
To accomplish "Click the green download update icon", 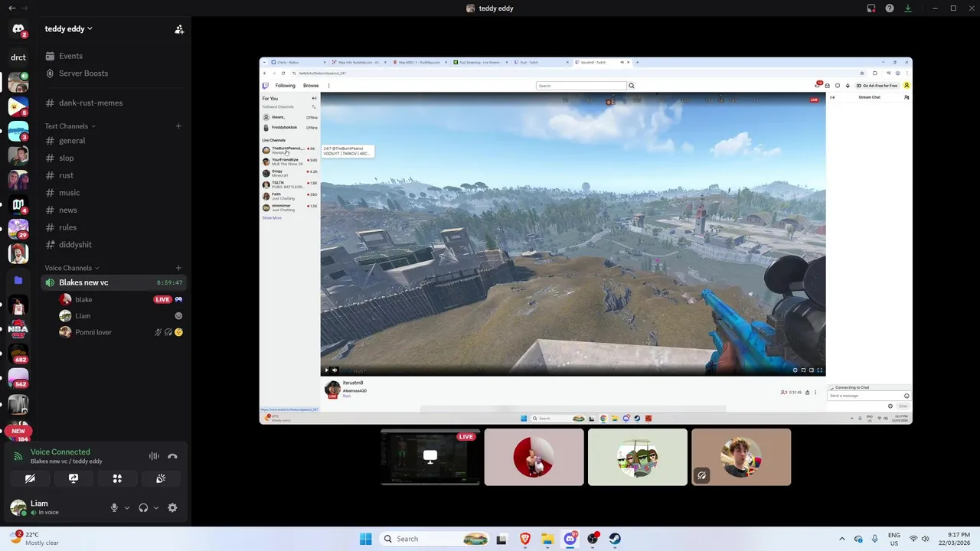I will [x=908, y=8].
